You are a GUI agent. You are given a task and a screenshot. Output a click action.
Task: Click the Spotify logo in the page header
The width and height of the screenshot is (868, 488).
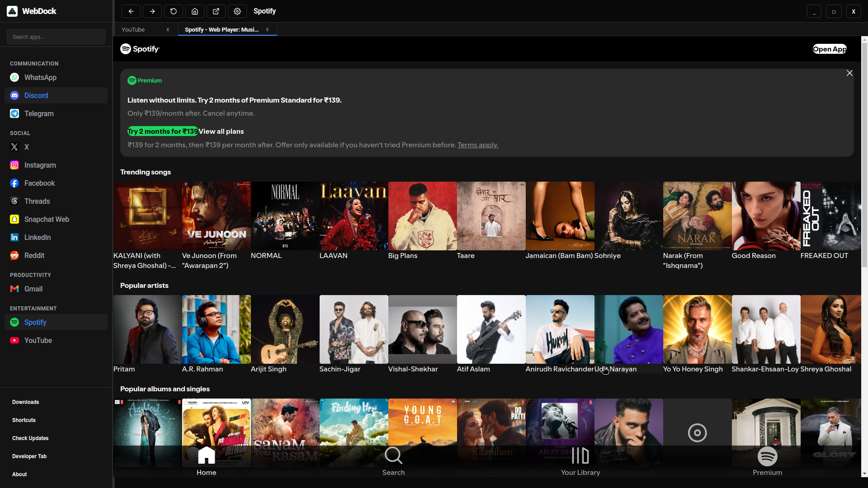coord(140,49)
